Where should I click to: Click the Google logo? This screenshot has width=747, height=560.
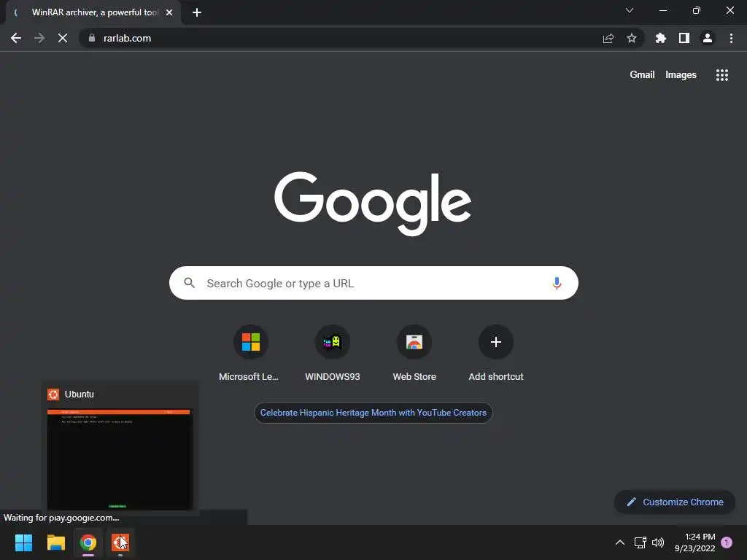coord(373,203)
